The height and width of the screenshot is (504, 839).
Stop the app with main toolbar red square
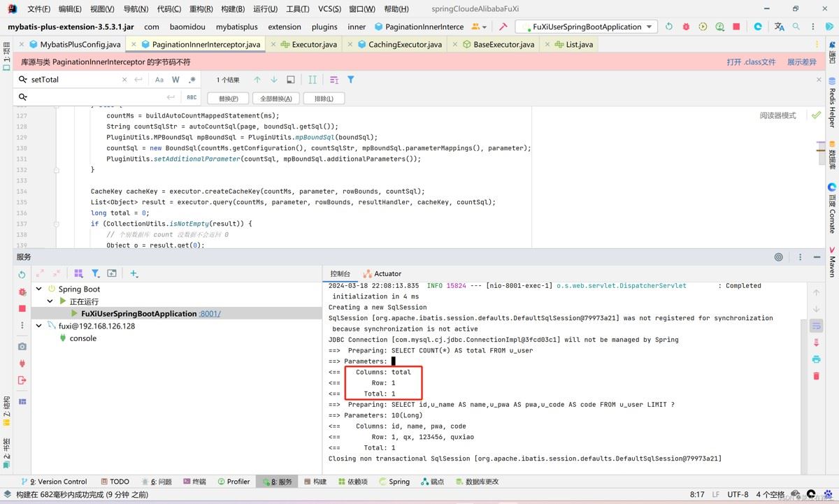[x=736, y=27]
